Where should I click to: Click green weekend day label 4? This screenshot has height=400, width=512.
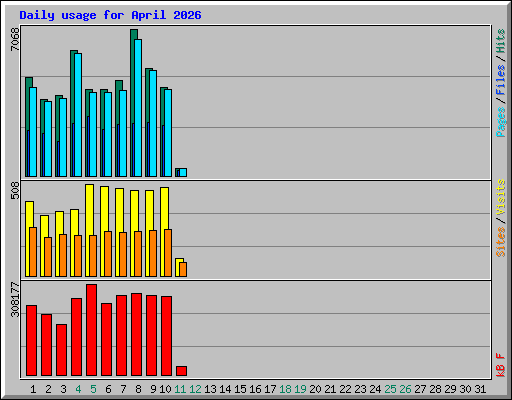point(78,389)
